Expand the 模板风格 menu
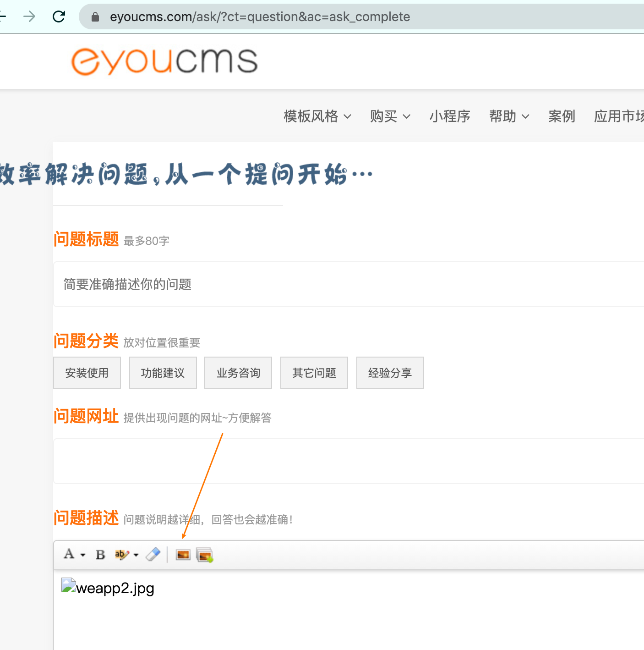 coord(317,116)
